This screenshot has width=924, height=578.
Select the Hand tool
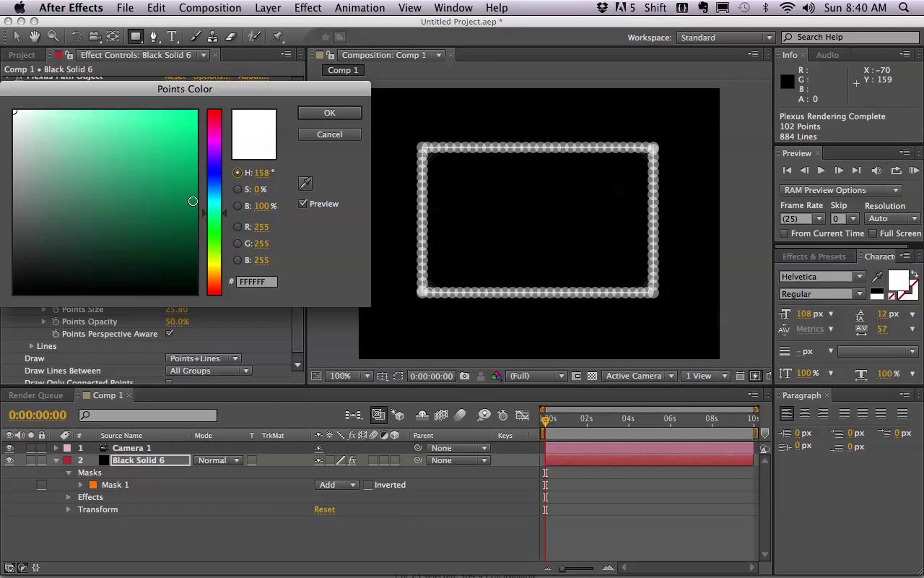pyautogui.click(x=35, y=37)
